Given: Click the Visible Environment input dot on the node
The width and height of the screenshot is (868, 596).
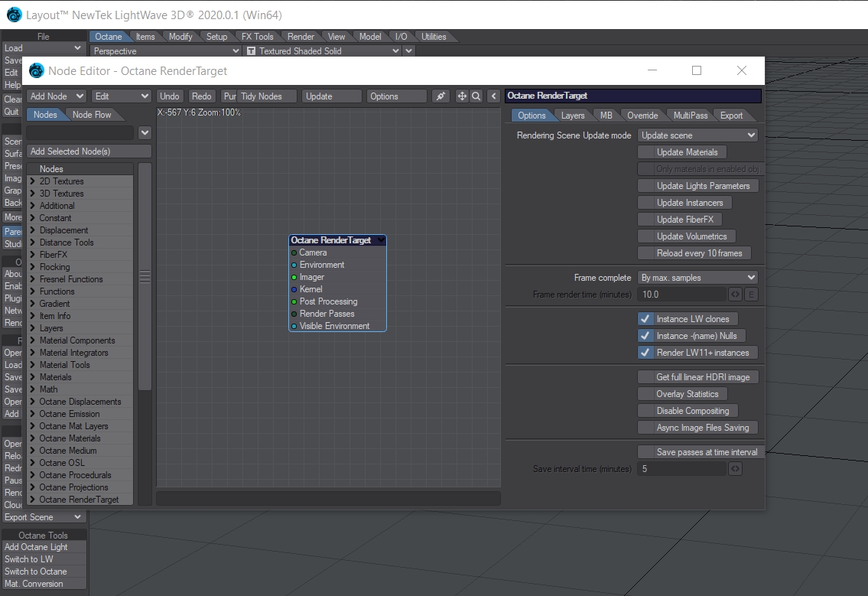Looking at the screenshot, I should pyautogui.click(x=294, y=326).
